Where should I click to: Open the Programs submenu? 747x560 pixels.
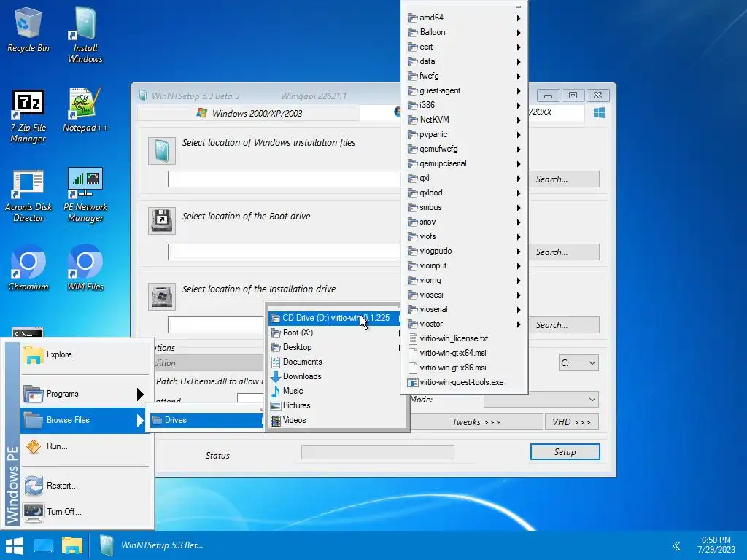coord(85,394)
